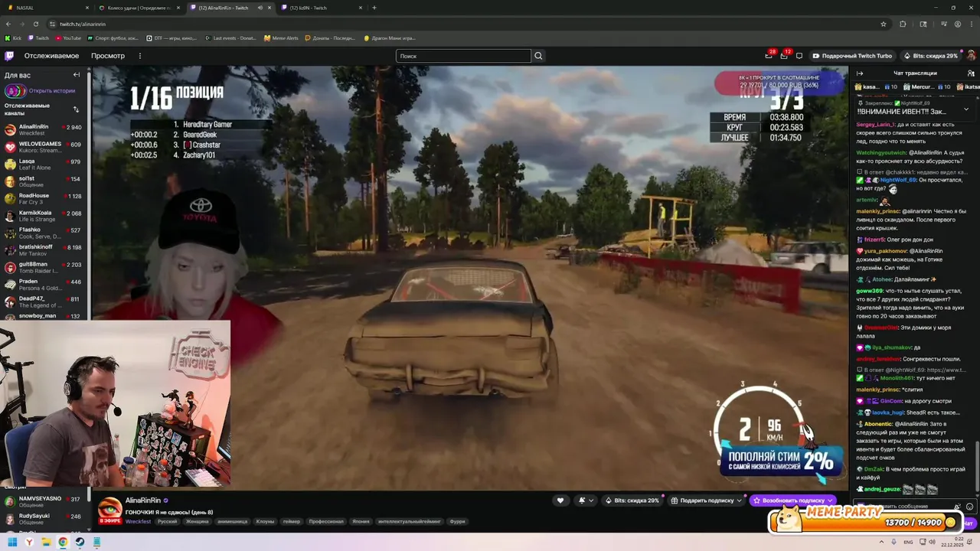Focus the Поиск search field
980x551 pixels.
pyautogui.click(x=463, y=56)
